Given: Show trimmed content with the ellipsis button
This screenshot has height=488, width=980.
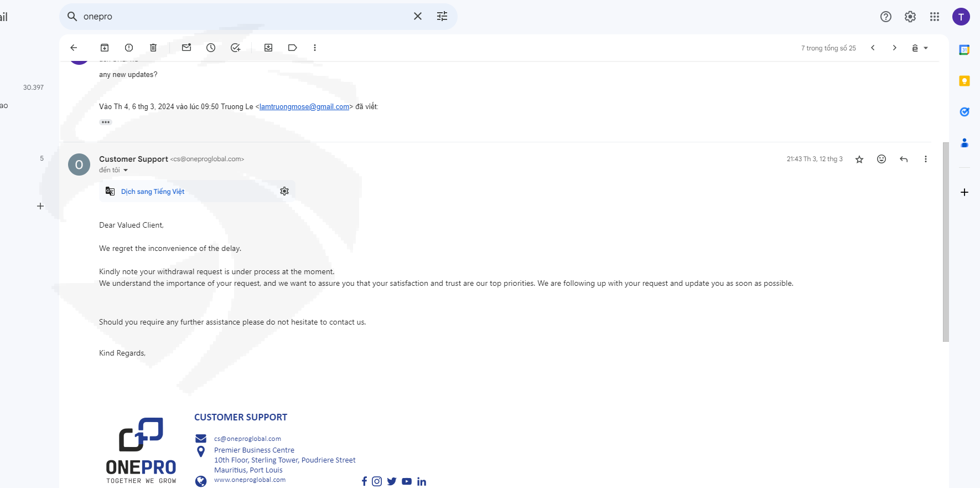Looking at the screenshot, I should 106,122.
